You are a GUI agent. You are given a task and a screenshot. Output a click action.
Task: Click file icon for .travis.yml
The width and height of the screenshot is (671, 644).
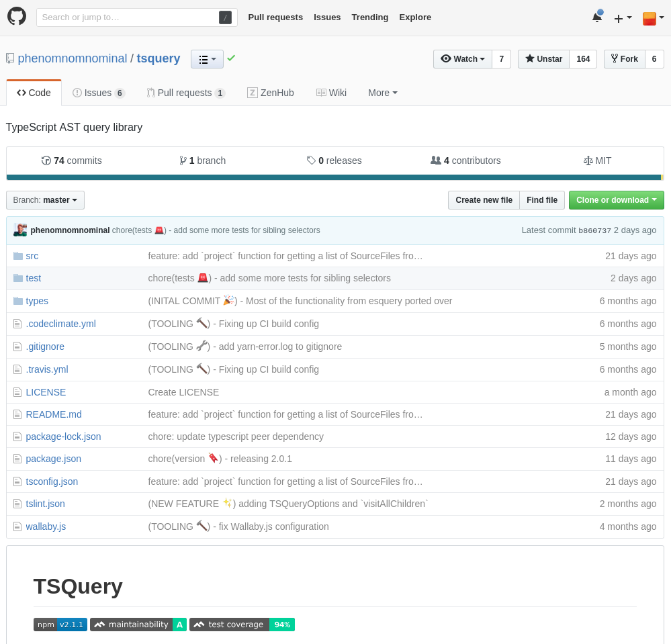[17, 369]
